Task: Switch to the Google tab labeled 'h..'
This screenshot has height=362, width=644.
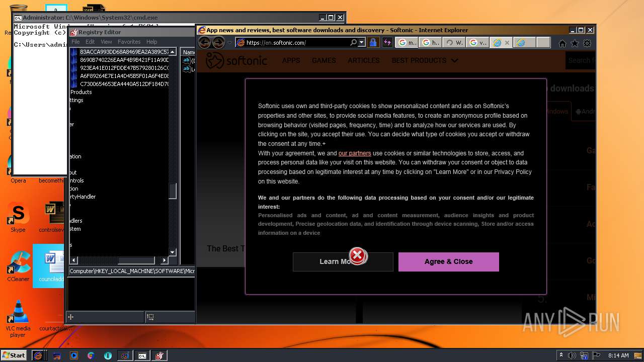Action: [431, 43]
